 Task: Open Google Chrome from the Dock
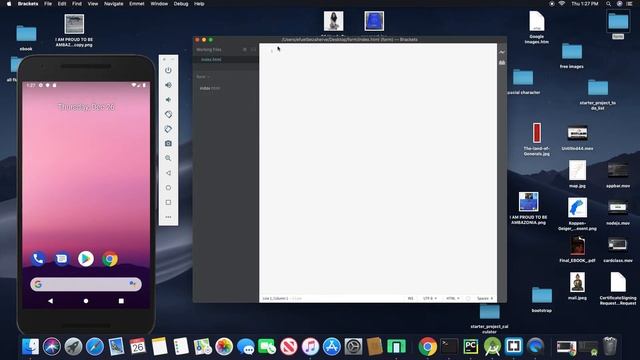pos(427,347)
